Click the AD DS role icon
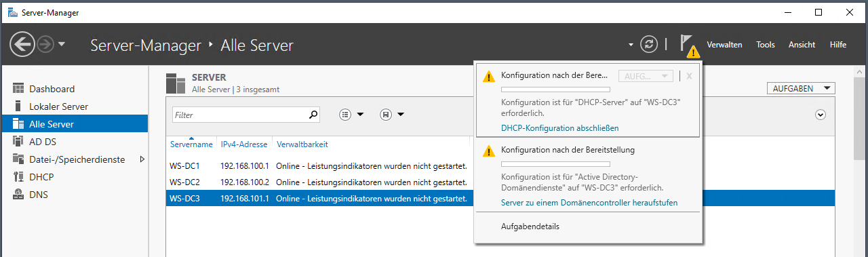Viewport: 868px width, 257px height. [x=18, y=142]
